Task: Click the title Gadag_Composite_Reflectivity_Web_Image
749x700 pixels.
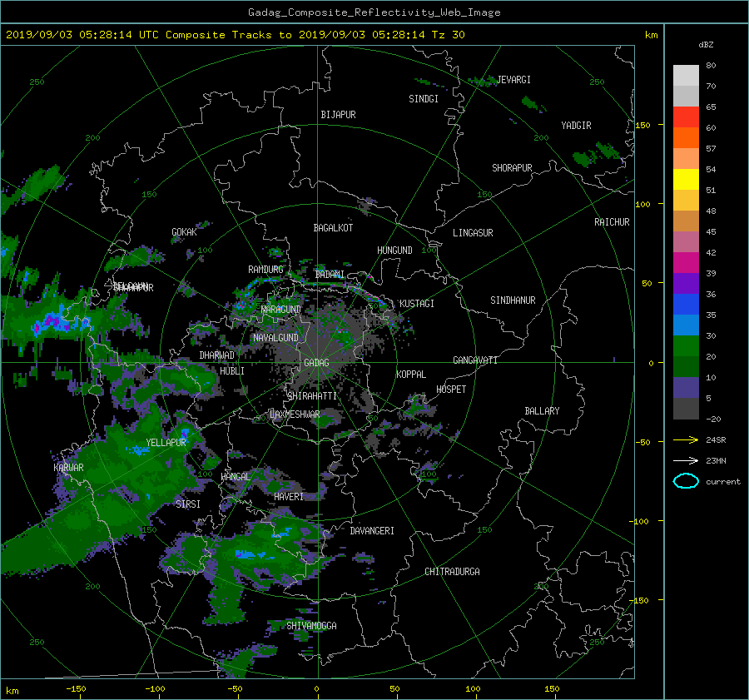Action: (374, 12)
